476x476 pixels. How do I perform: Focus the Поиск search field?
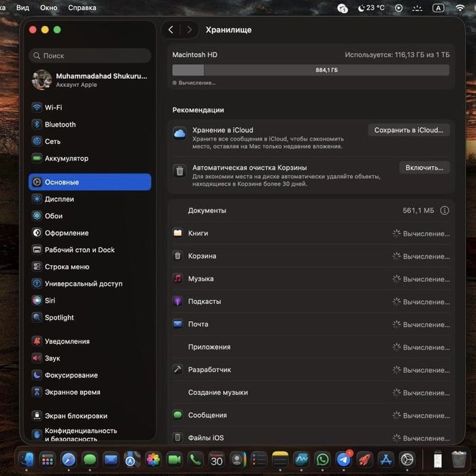click(x=90, y=56)
